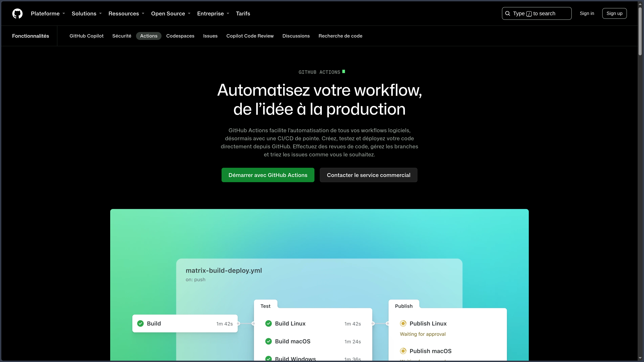Expand the Ressources menu
Screen dimensions: 644x362
[126, 13]
